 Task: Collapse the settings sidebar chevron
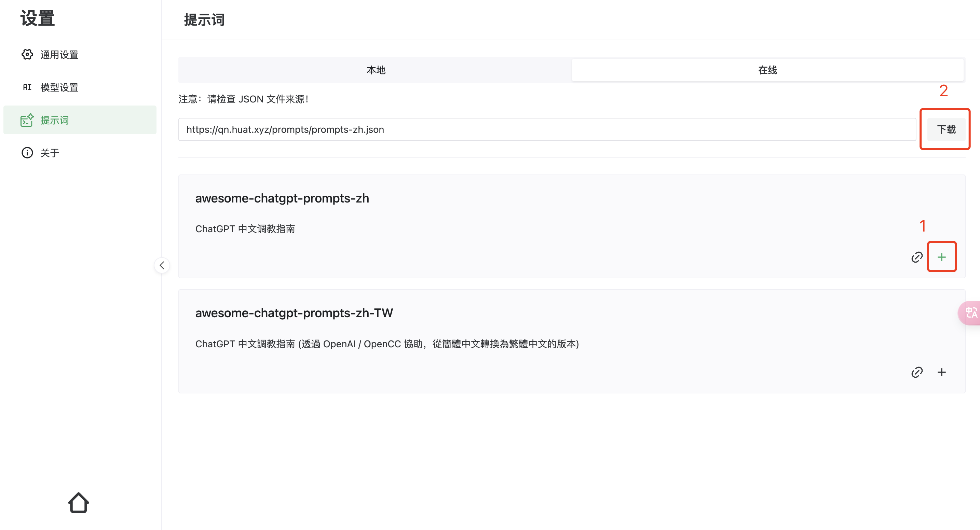point(162,265)
